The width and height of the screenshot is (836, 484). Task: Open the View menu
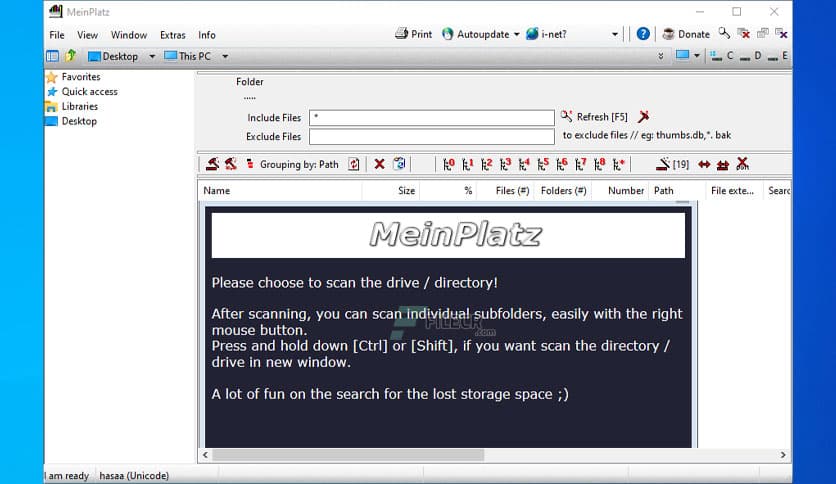click(x=87, y=35)
